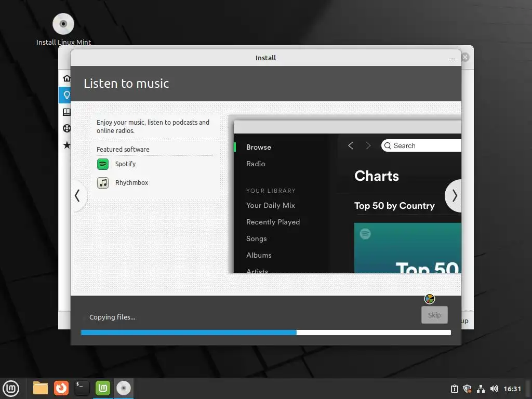Click the Spotify icon under Featured software
This screenshot has height=399, width=532.
(103, 164)
